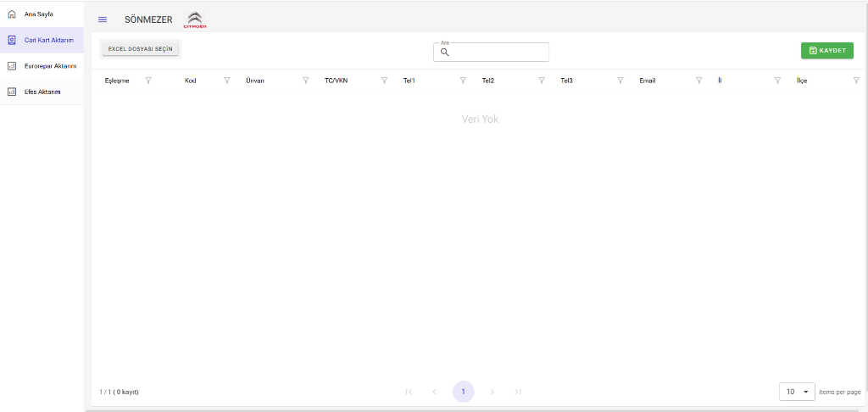
Task: Click the hamburger menu icon
Action: (x=103, y=19)
